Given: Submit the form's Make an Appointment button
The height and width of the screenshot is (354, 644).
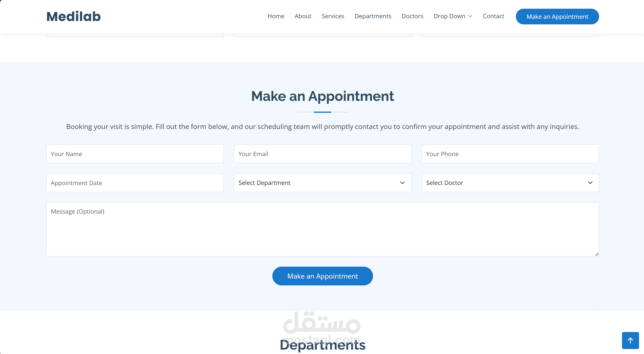Looking at the screenshot, I should pos(322,276).
